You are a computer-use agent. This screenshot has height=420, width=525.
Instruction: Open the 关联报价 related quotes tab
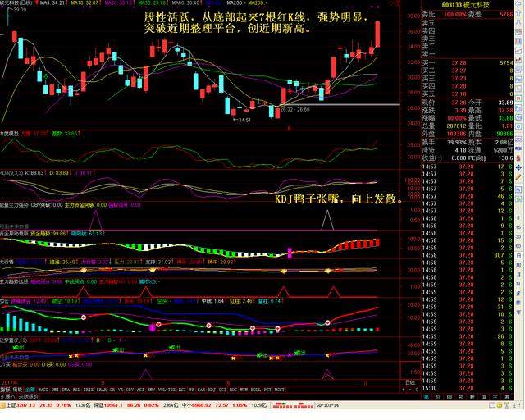click(x=28, y=396)
